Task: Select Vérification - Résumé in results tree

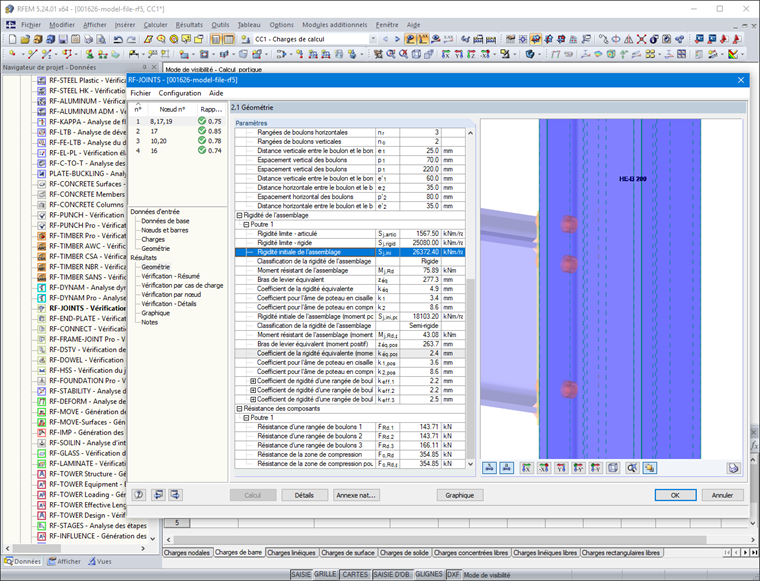Action: (171, 276)
